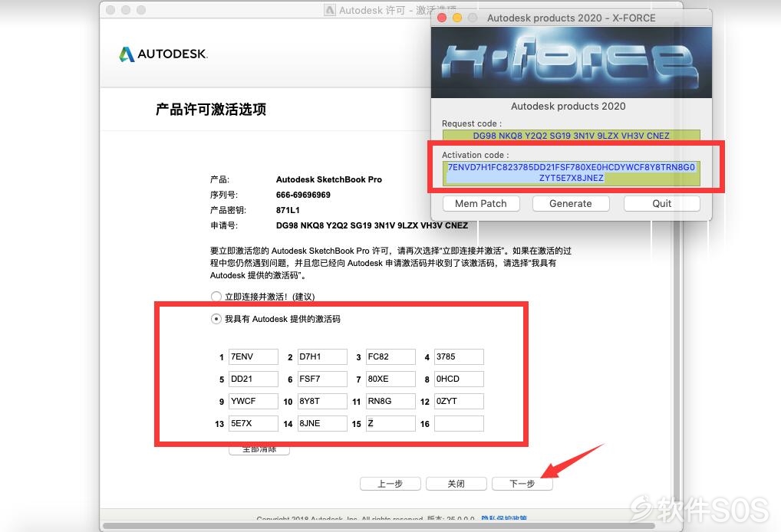Click the Request code : label in X-FORCE

(472, 123)
